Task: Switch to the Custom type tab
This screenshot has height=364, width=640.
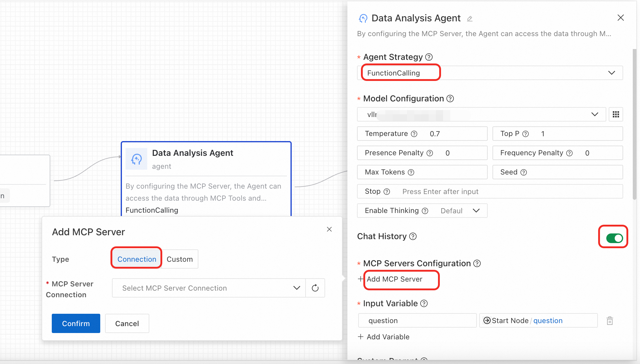Action: coord(180,259)
